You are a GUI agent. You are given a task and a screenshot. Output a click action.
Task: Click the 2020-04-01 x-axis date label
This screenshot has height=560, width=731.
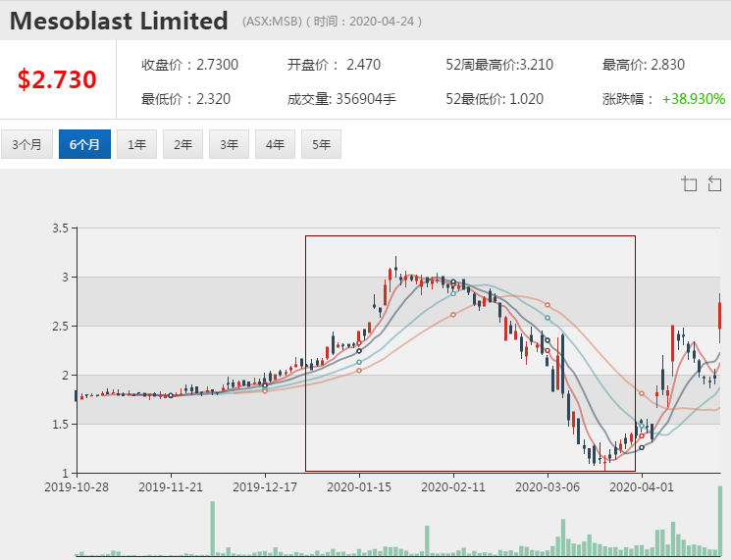point(642,487)
